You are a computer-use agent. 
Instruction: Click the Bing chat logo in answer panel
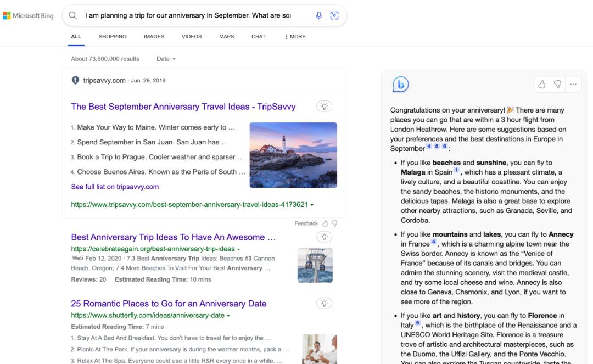tap(400, 85)
